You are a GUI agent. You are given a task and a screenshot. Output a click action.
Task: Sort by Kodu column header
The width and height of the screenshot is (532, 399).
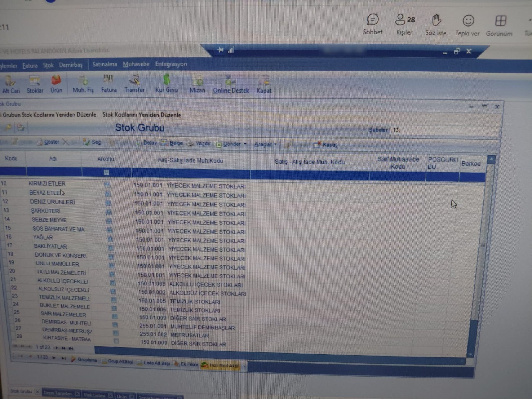(11, 158)
